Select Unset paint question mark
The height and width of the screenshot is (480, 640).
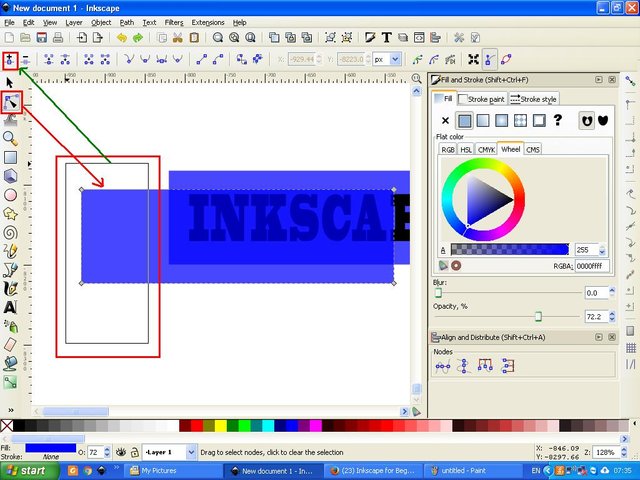coord(558,120)
